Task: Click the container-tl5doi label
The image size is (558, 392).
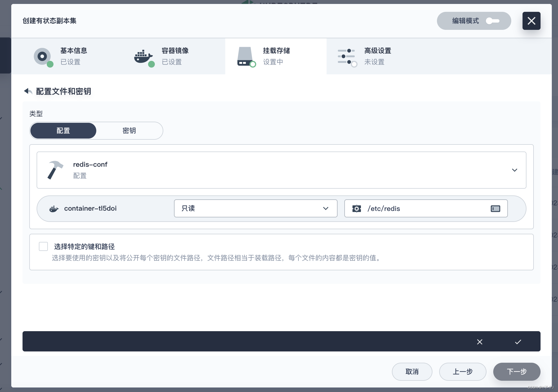Action: [90, 208]
